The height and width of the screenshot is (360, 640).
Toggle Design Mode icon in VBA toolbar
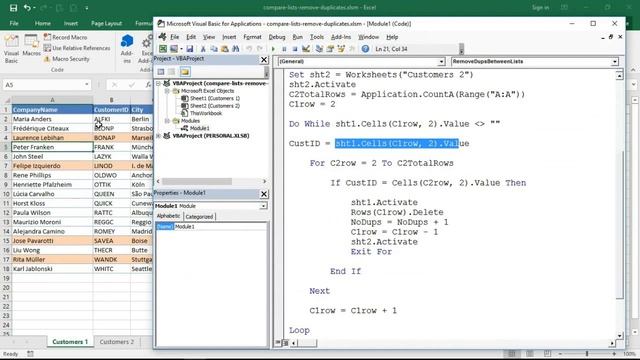306,49
